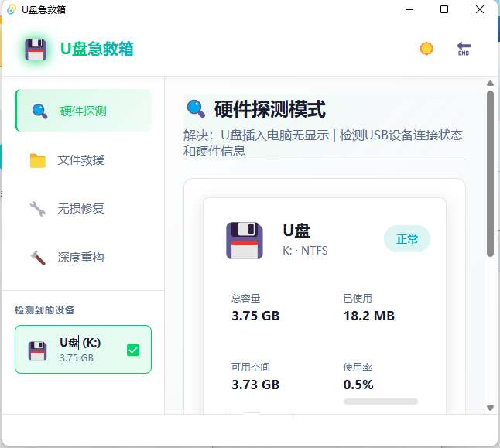
Task: Select the U盘 (K:) device name
Action: pos(80,343)
